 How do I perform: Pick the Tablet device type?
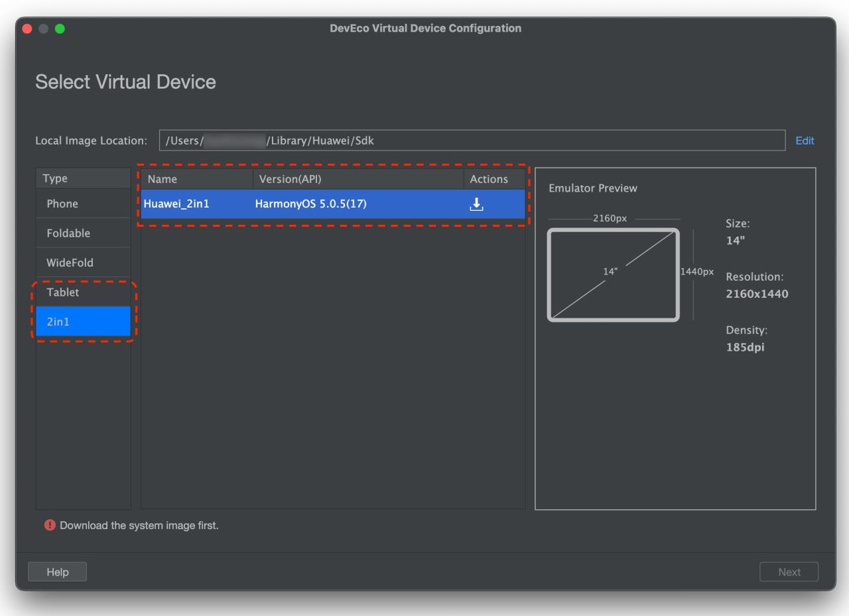63,292
